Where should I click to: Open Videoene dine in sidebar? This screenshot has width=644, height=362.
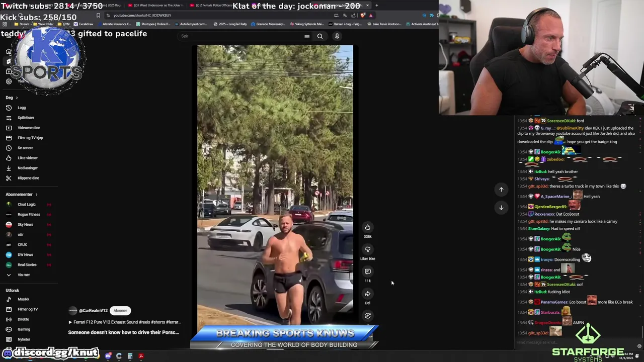click(x=29, y=128)
